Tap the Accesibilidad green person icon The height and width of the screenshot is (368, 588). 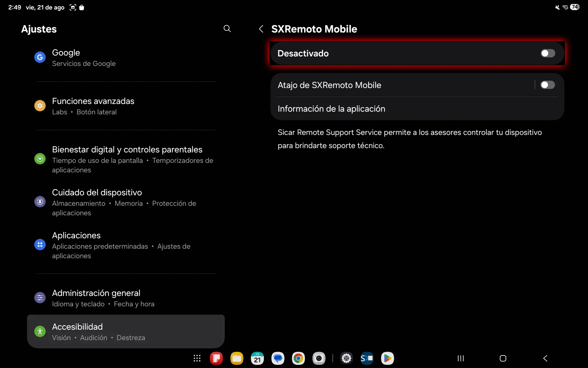[x=40, y=331]
